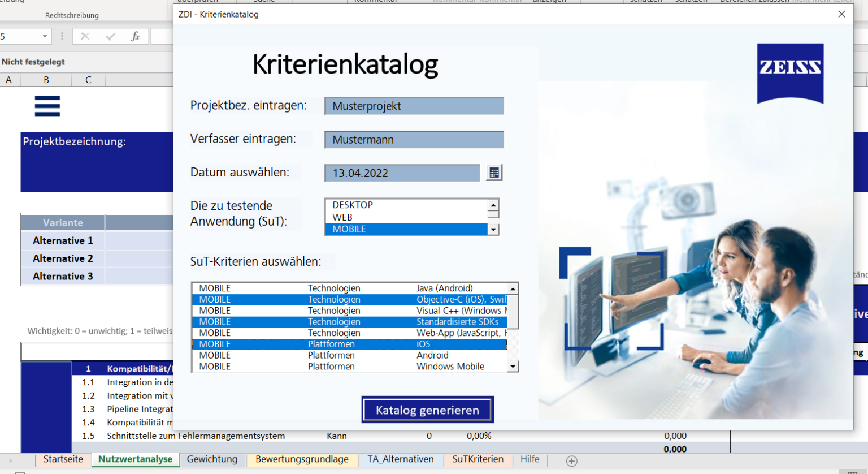Deselect the Standardisierte SDKs criterion row
The width and height of the screenshot is (868, 474).
coord(349,322)
